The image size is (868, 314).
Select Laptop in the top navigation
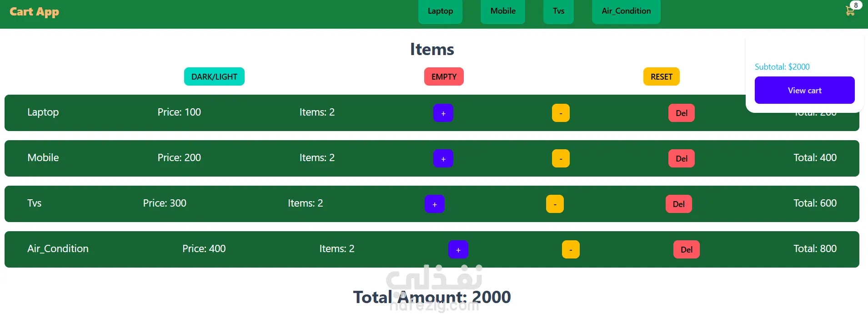pyautogui.click(x=440, y=11)
